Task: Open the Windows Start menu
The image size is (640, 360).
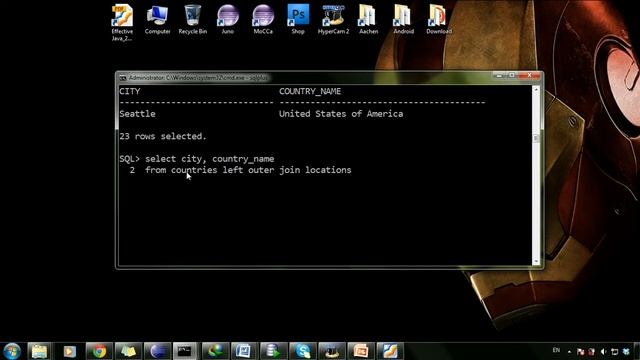Action: pos(12,351)
